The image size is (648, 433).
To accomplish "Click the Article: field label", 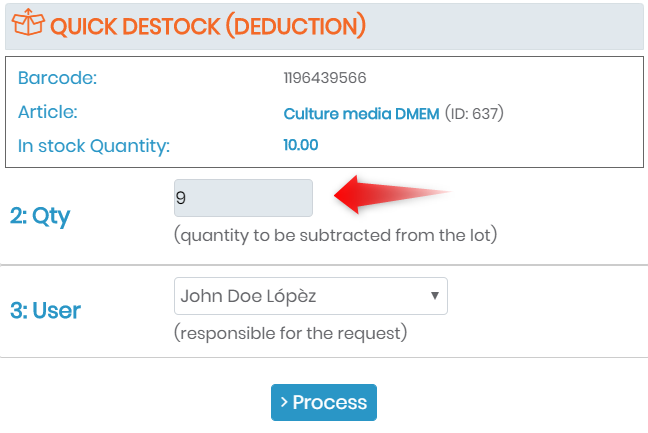I will click(x=48, y=112).
